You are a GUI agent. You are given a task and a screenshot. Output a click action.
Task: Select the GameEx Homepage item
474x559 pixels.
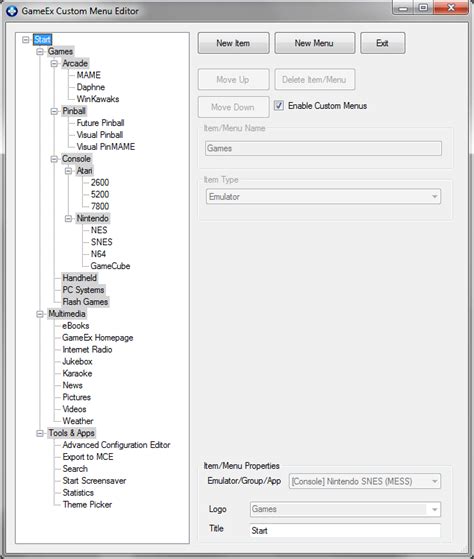pyautogui.click(x=98, y=338)
